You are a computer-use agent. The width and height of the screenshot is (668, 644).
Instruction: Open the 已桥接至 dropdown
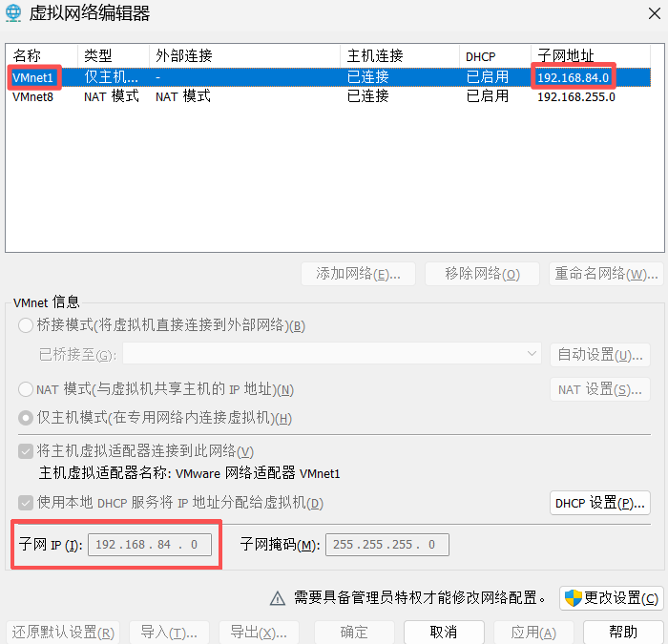pos(332,354)
